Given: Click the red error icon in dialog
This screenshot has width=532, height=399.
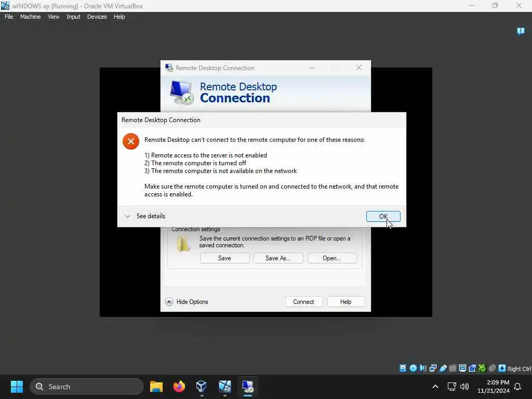Looking at the screenshot, I should [131, 141].
